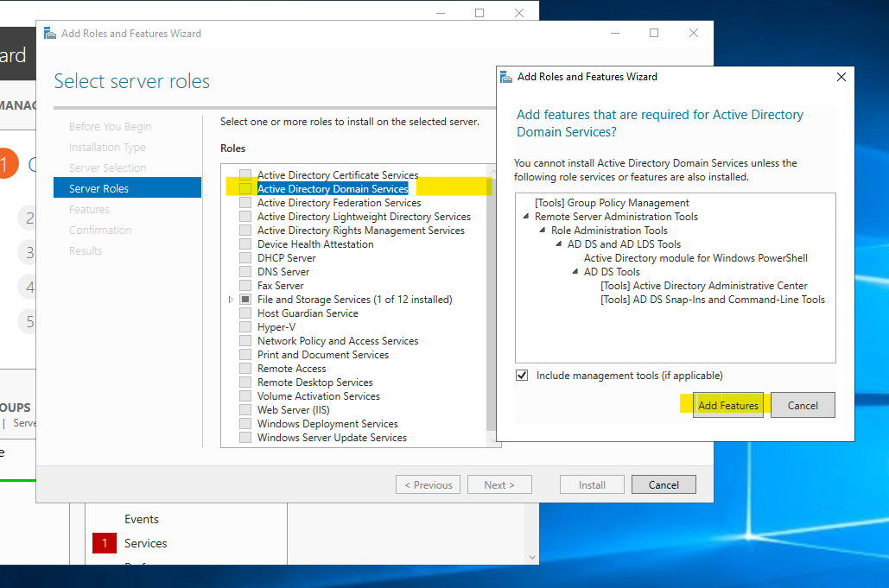Click the main wizard title bar icon
The image size is (889, 588).
click(50, 34)
